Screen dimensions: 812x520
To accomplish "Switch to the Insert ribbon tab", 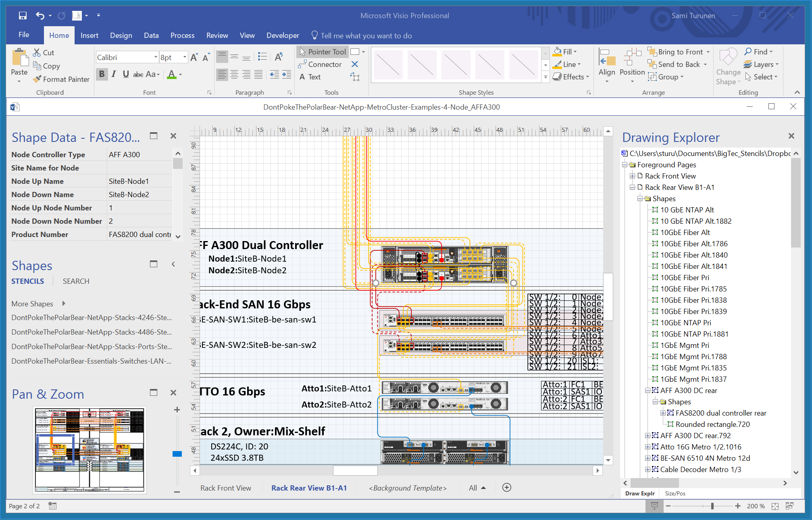I will [90, 35].
